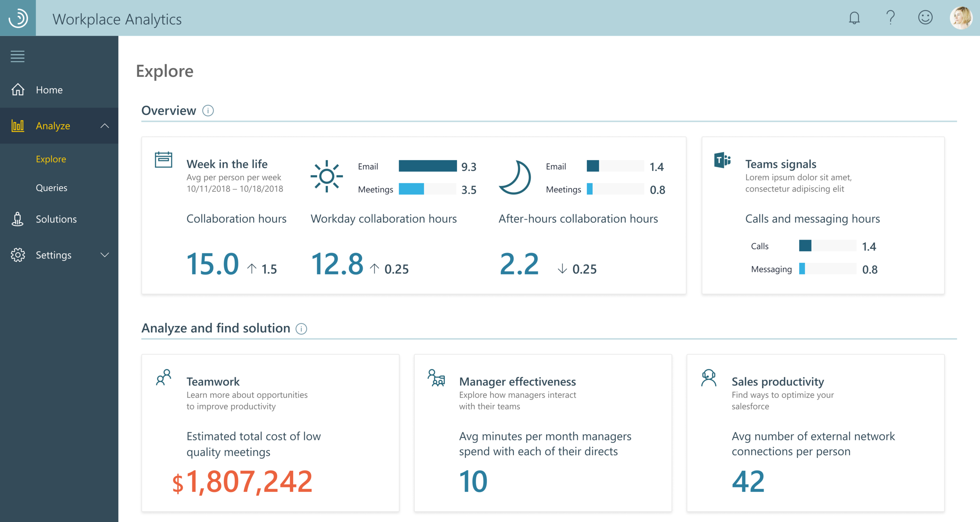
Task: Open the Teamwork card title
Action: coord(213,382)
